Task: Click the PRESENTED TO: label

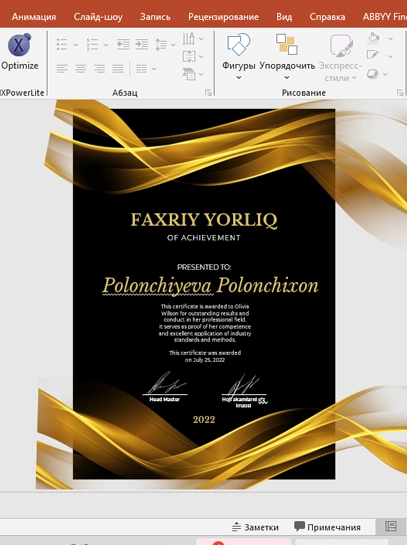Action: tap(204, 267)
